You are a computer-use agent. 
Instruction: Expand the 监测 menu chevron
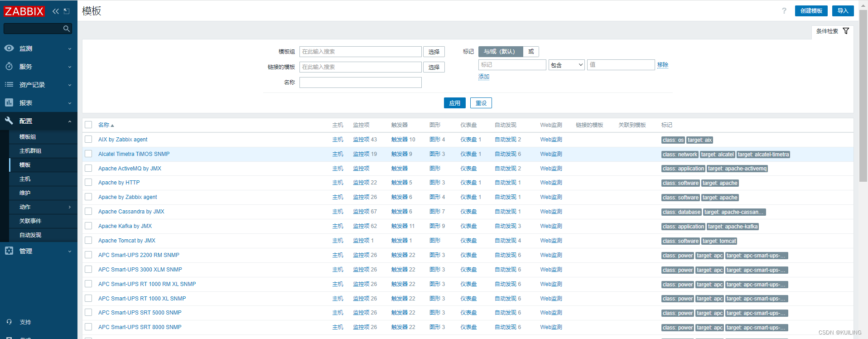(x=70, y=48)
